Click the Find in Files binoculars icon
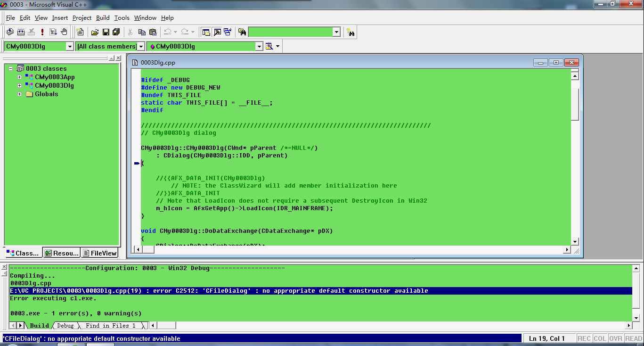This screenshot has height=346, width=644. click(242, 32)
